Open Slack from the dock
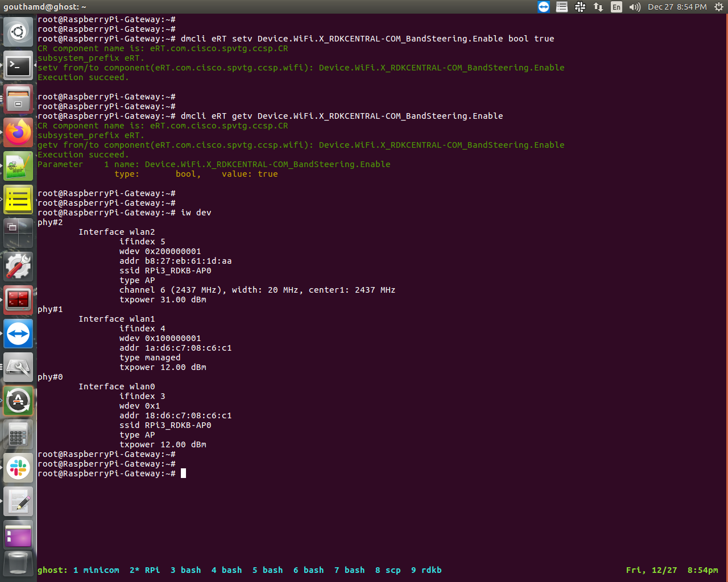This screenshot has height=582, width=728. 18,468
